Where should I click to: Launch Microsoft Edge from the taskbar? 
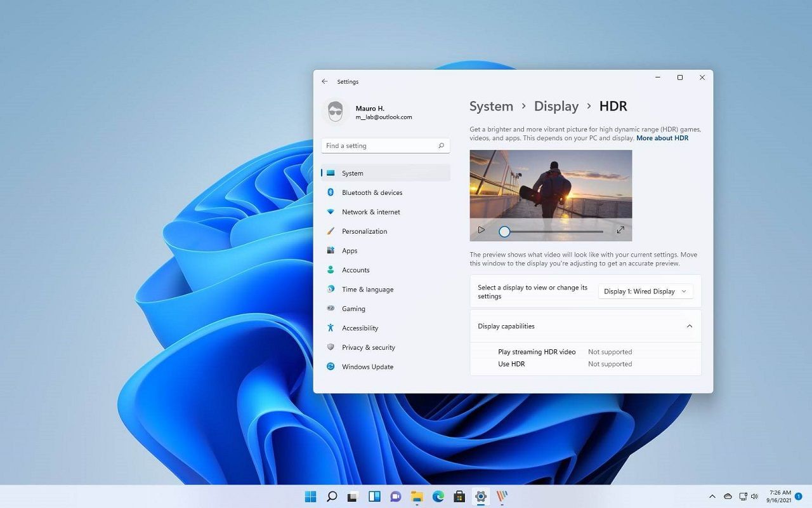(438, 497)
